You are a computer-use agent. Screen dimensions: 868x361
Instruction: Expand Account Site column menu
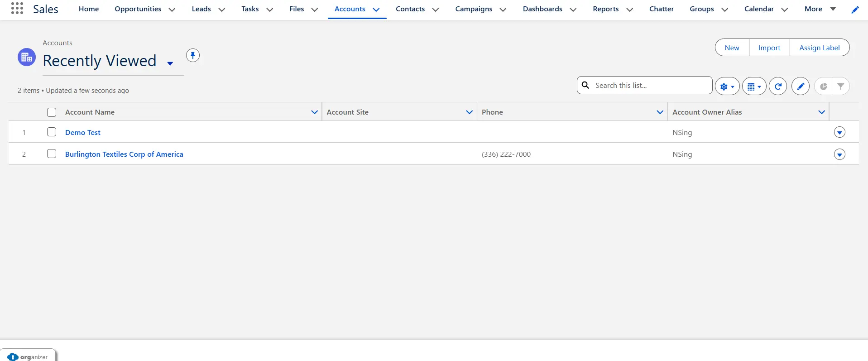469,112
